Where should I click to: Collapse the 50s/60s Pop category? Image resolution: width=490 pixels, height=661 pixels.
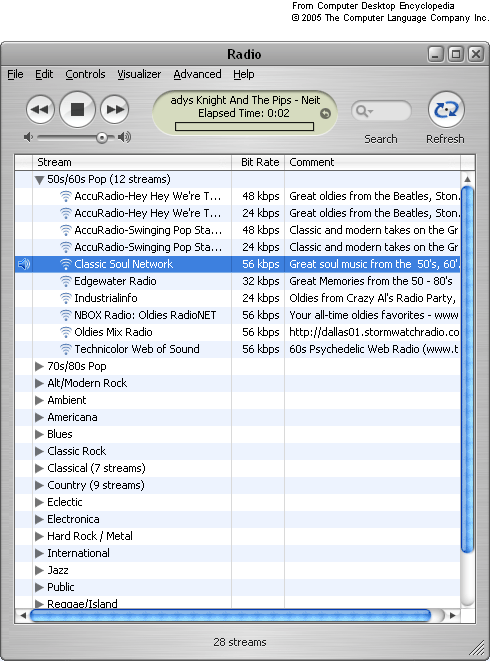pos(39,180)
